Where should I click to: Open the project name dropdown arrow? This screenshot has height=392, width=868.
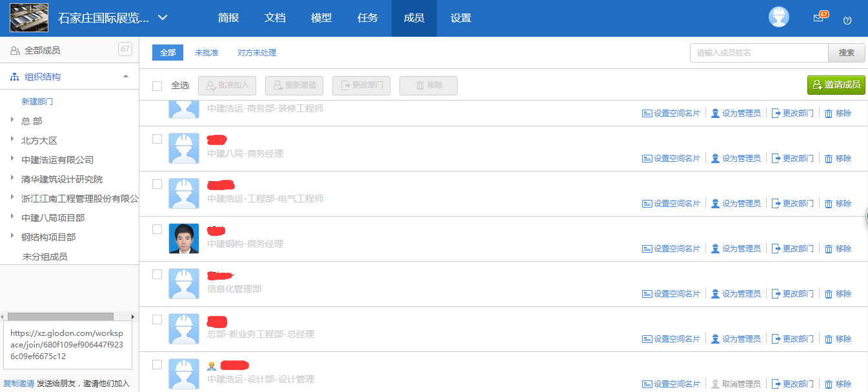point(163,17)
